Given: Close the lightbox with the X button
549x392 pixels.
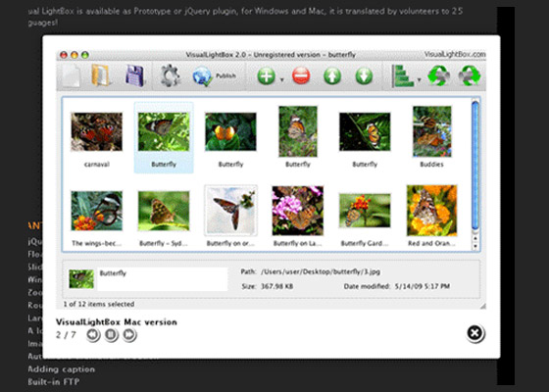Looking at the screenshot, I should 475,333.
